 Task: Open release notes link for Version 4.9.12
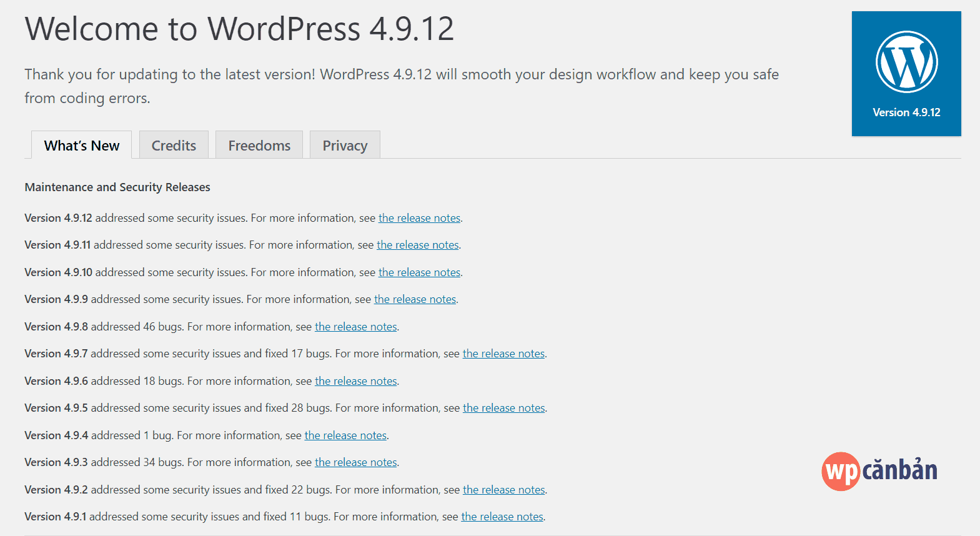(x=419, y=218)
